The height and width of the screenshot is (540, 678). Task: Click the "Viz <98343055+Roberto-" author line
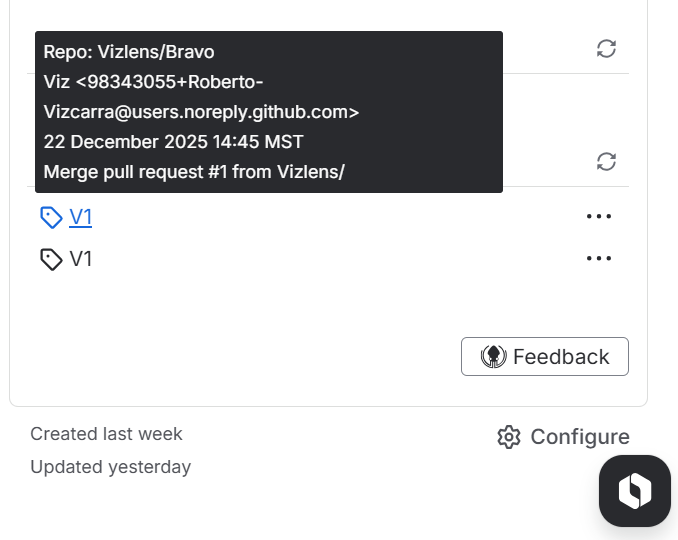pyautogui.click(x=154, y=82)
